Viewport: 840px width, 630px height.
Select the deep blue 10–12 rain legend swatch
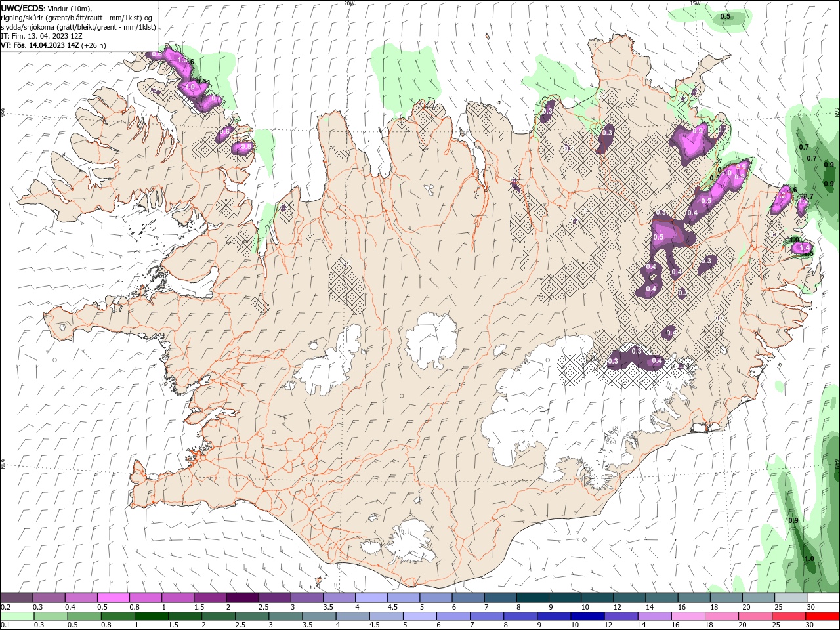pyautogui.click(x=587, y=616)
